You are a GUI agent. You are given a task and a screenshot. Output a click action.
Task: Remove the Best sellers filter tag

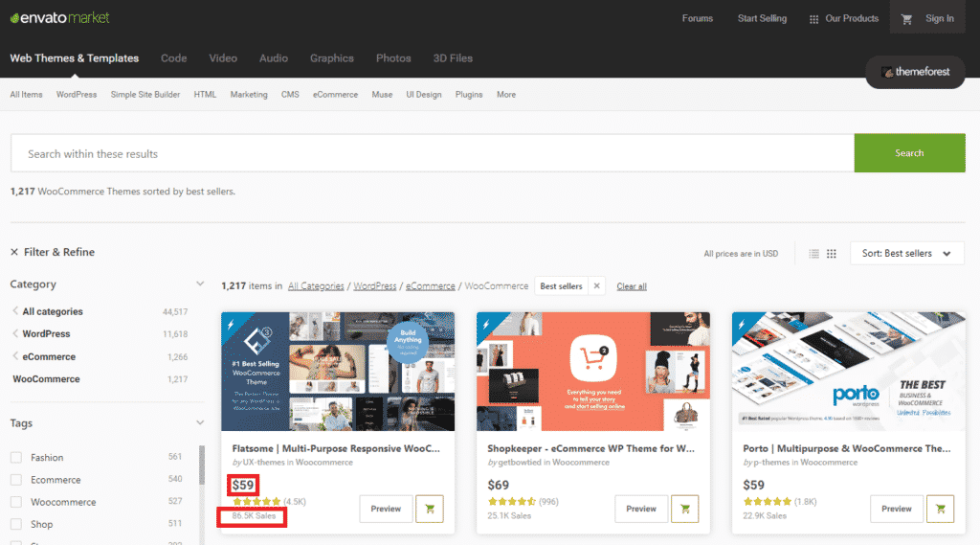(x=597, y=286)
